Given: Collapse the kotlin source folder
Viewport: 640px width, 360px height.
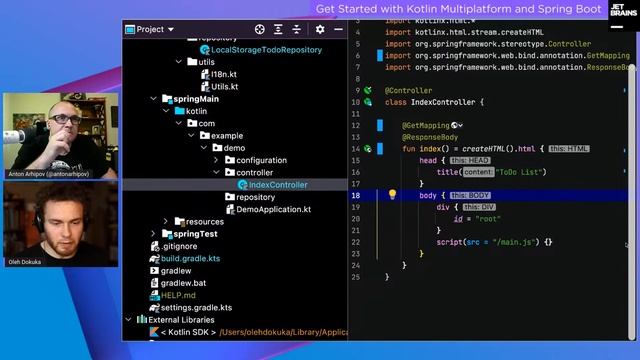Looking at the screenshot, I should pyautogui.click(x=166, y=111).
